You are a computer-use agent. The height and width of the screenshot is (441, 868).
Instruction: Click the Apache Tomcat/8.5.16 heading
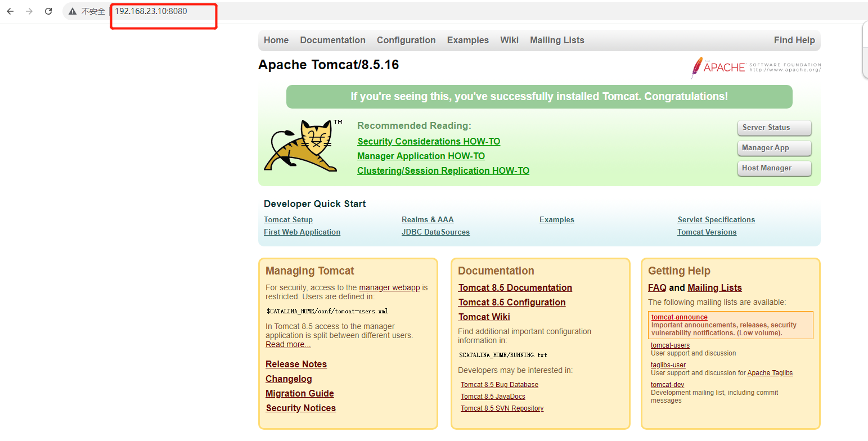(329, 65)
